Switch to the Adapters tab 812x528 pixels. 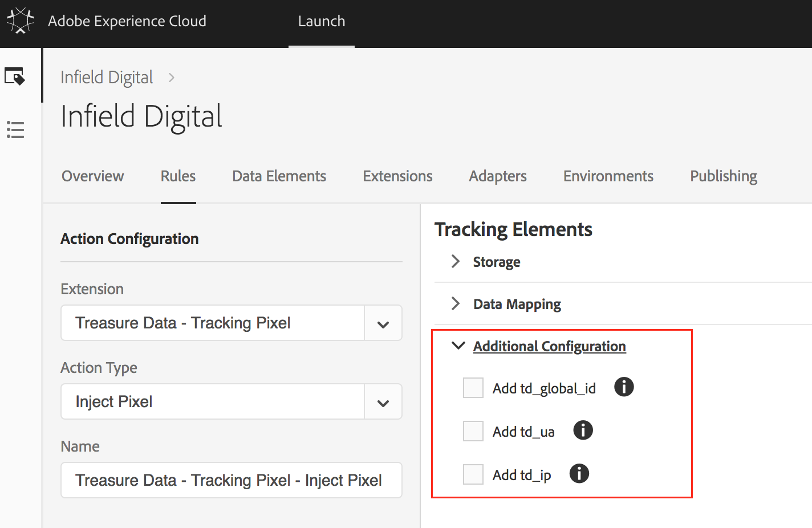[x=498, y=176]
